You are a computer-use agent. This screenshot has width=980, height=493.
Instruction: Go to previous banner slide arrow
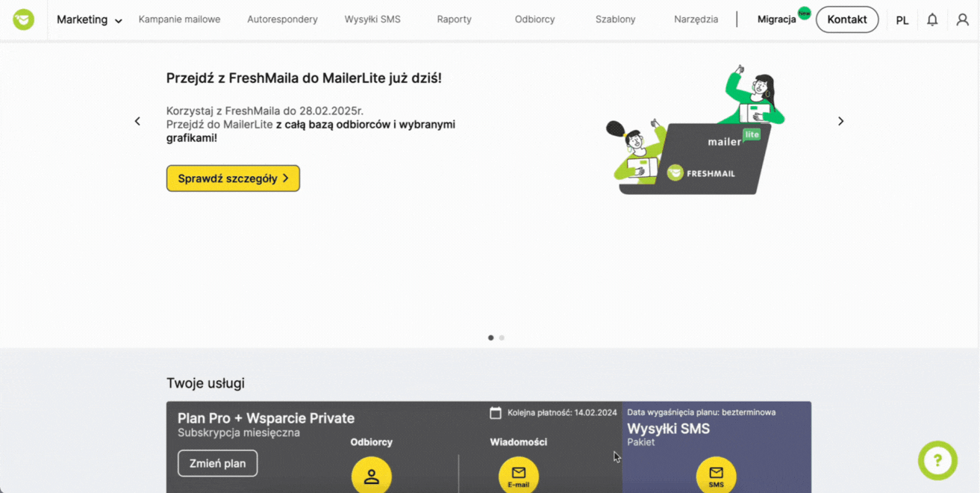click(x=137, y=121)
